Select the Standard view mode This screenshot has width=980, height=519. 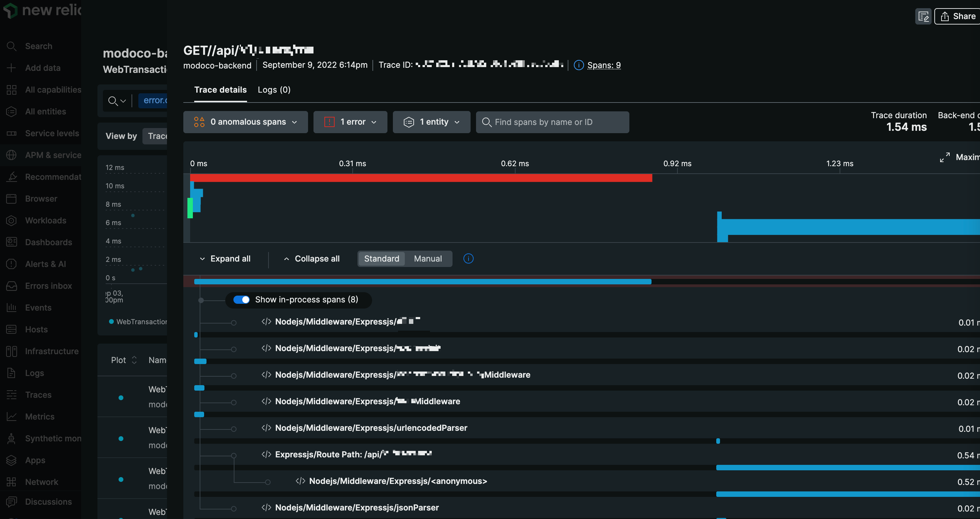(x=381, y=258)
